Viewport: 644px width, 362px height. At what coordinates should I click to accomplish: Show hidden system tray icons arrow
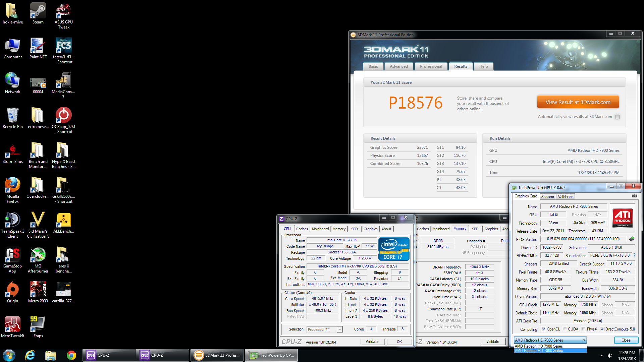click(x=602, y=356)
